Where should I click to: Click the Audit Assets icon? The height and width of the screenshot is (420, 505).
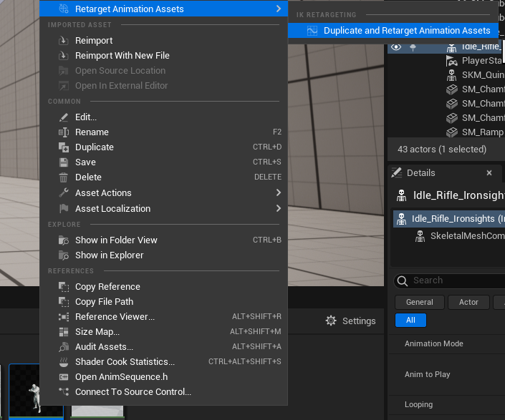coord(64,347)
